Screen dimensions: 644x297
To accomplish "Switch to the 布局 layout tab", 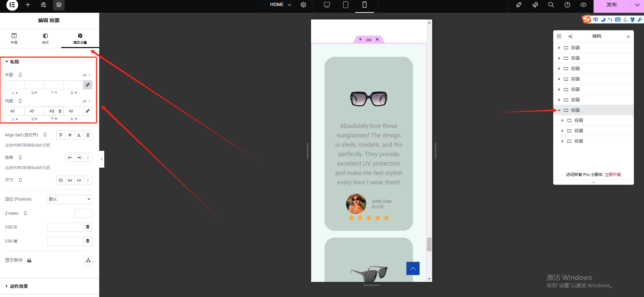I will (14, 38).
